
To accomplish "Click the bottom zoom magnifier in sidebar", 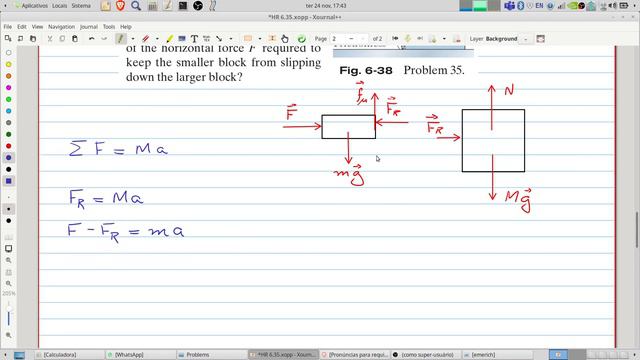I will [x=9, y=335].
